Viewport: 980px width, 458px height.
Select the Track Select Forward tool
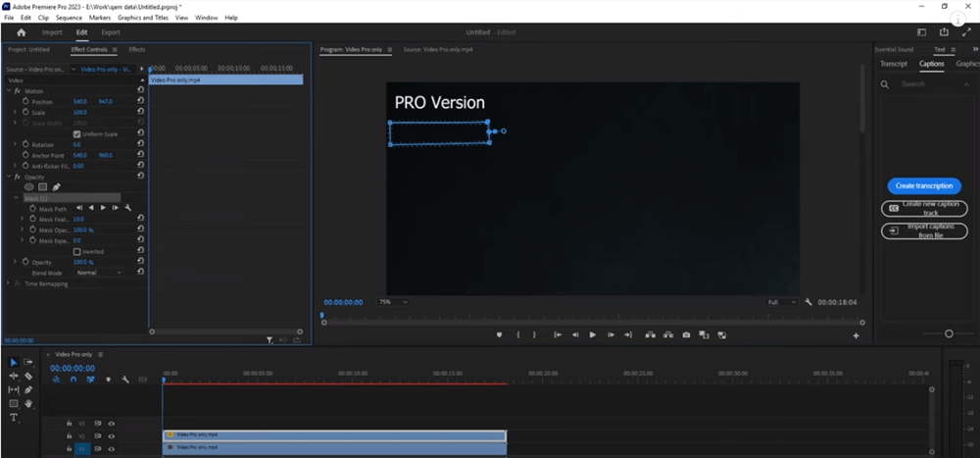[28, 362]
